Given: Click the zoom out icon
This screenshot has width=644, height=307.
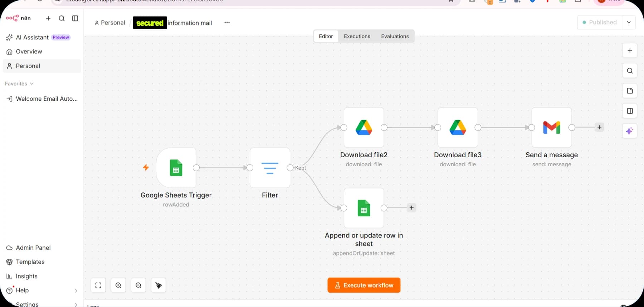Looking at the screenshot, I should [138, 285].
